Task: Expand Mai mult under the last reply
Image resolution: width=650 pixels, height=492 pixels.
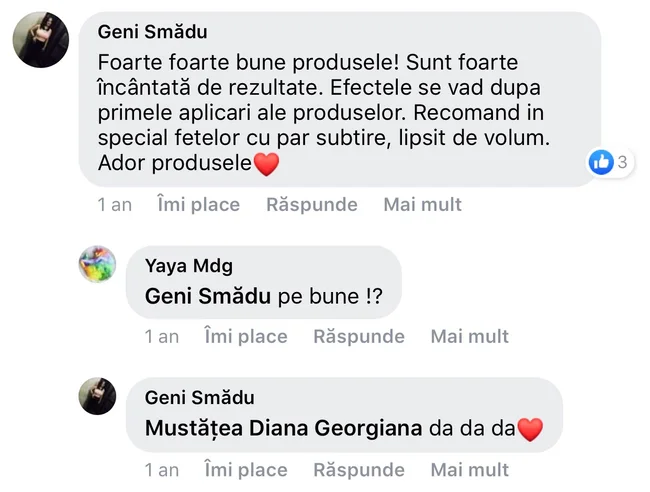Action: coord(469,469)
